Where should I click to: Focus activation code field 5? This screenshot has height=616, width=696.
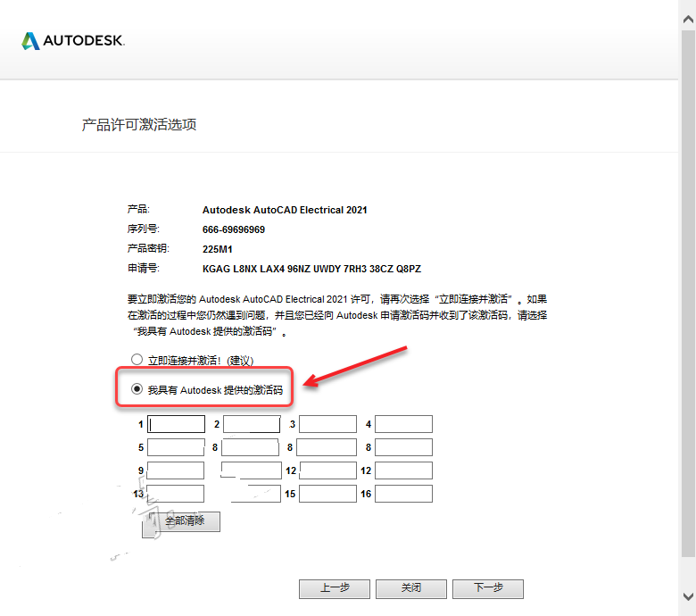pyautogui.click(x=176, y=447)
